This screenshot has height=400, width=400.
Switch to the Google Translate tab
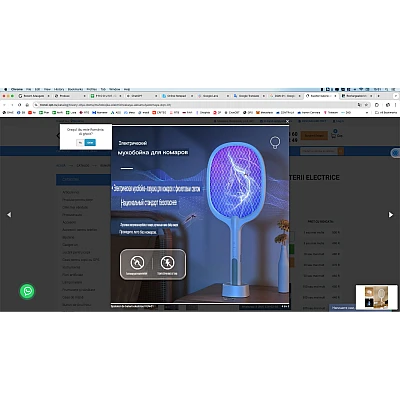click(x=249, y=96)
